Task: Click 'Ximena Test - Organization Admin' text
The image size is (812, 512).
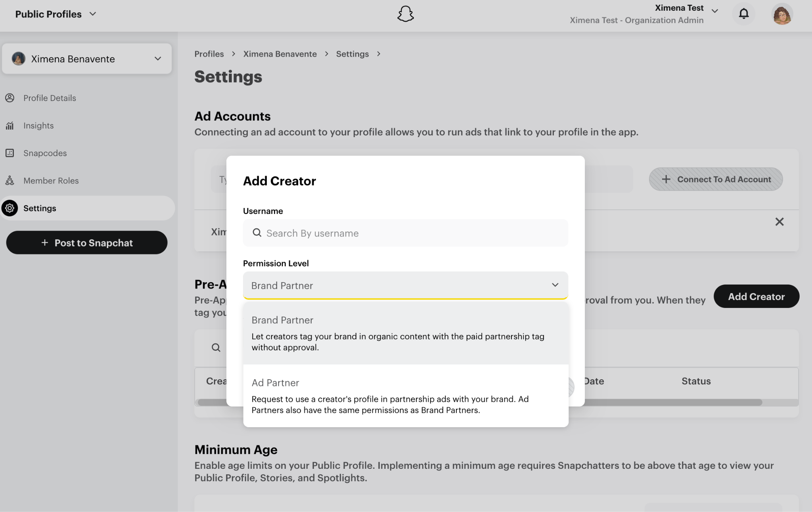Action: 637,20
